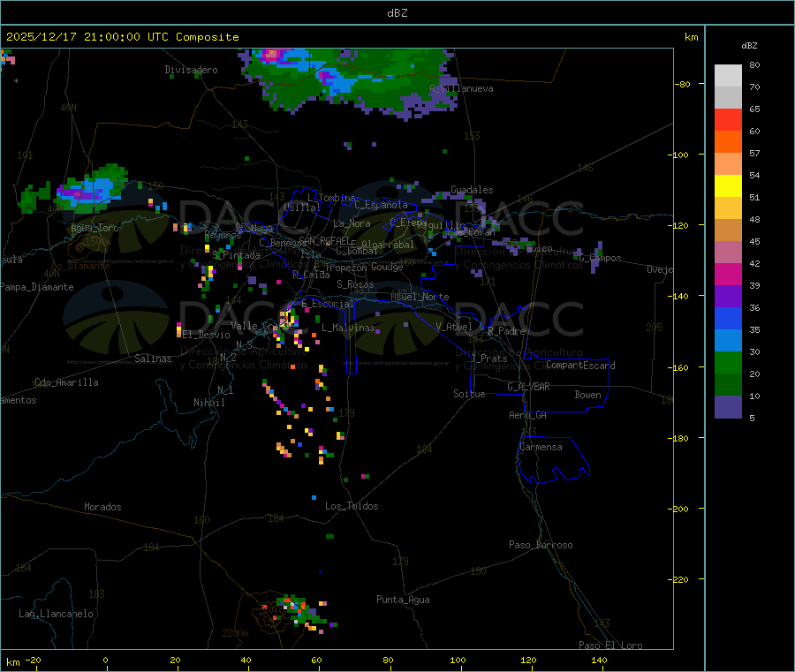The image size is (795, 672).
Task: Click the magenta 39 dBZ legend swatch
Action: pyautogui.click(x=728, y=274)
